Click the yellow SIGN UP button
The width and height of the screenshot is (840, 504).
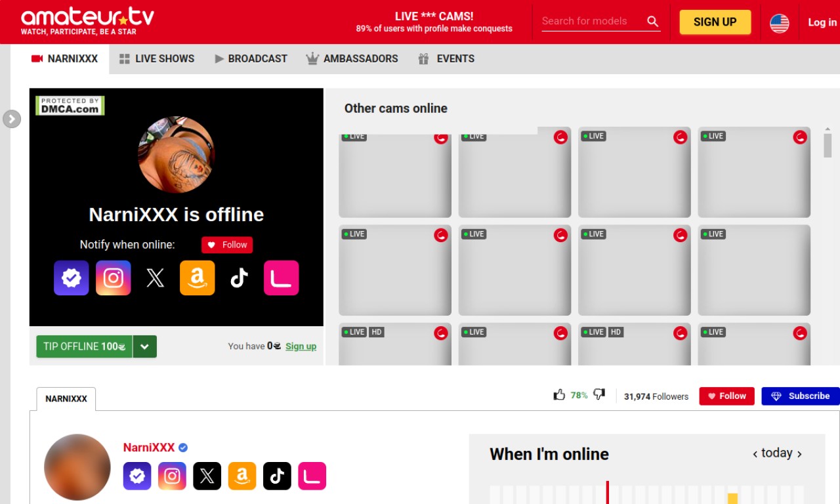[x=715, y=22]
